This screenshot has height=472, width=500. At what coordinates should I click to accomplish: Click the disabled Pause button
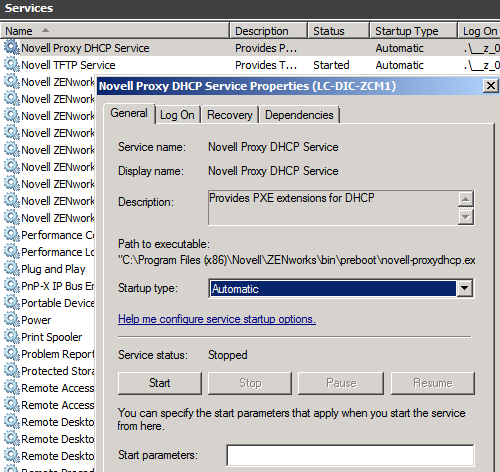[341, 383]
